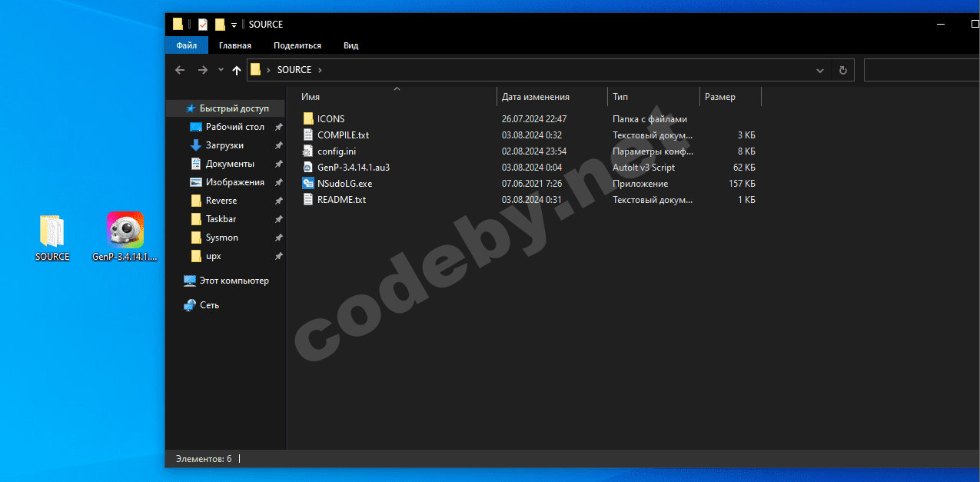
Task: Open the ICONS folder
Action: [331, 119]
